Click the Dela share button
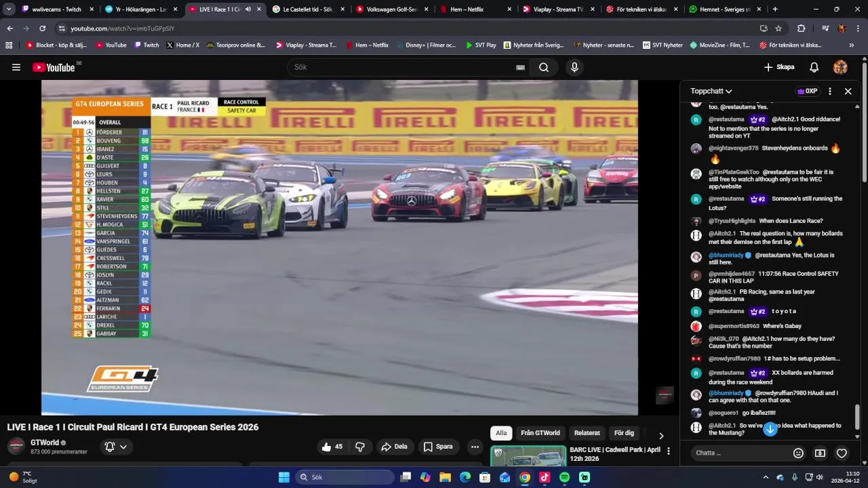The width and height of the screenshot is (868, 488). [394, 447]
